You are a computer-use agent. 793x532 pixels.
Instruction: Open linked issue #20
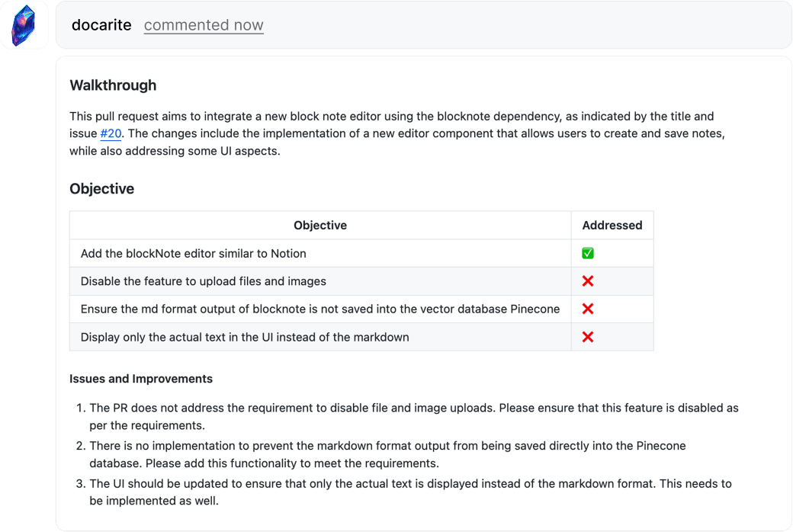click(111, 133)
